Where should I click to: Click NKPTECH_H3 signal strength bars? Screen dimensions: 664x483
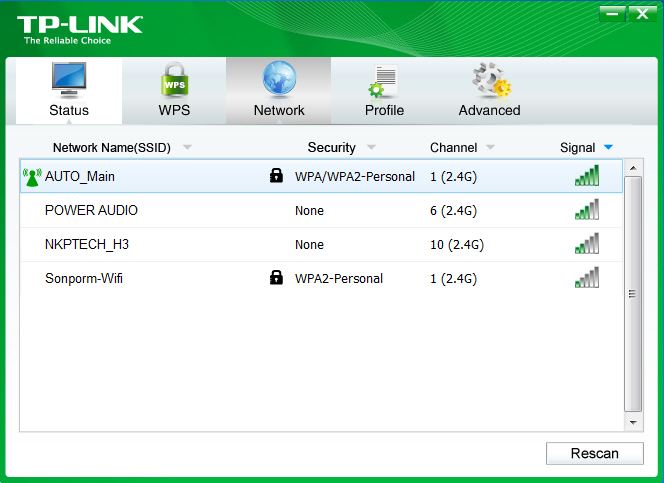[x=587, y=243]
